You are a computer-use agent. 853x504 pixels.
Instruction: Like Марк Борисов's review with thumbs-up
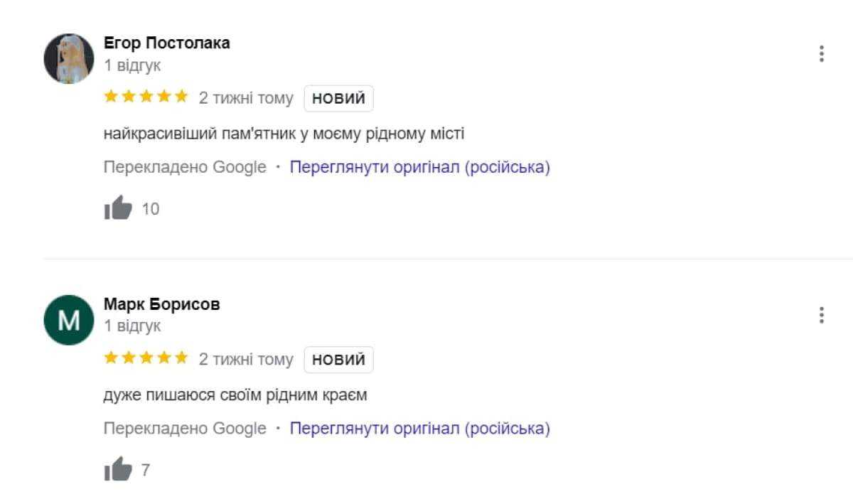click(119, 469)
